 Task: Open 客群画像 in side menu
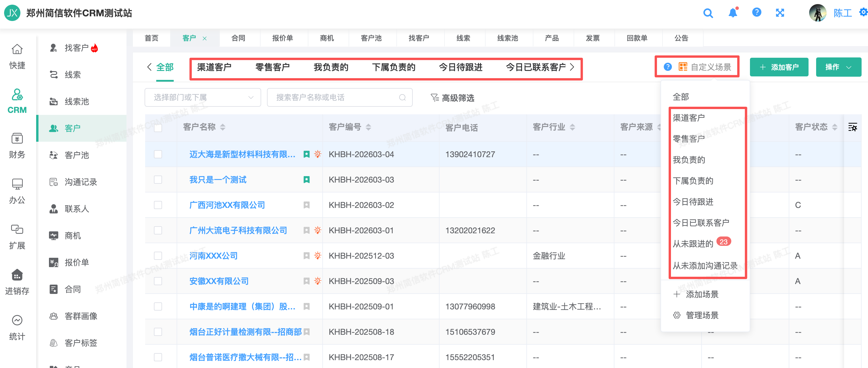(81, 316)
